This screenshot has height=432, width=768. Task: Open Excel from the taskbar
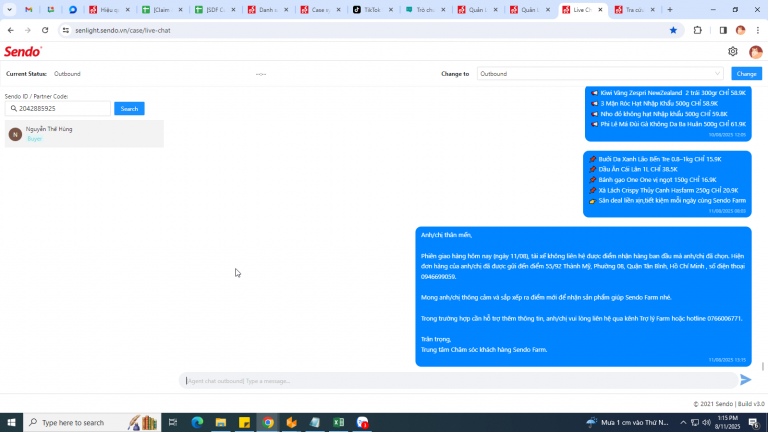tap(338, 422)
